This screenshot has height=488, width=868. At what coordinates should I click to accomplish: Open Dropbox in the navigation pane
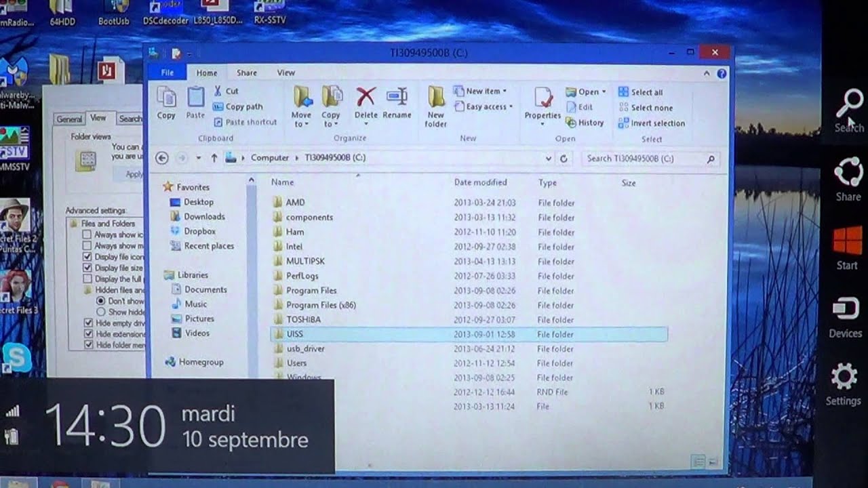tap(199, 231)
